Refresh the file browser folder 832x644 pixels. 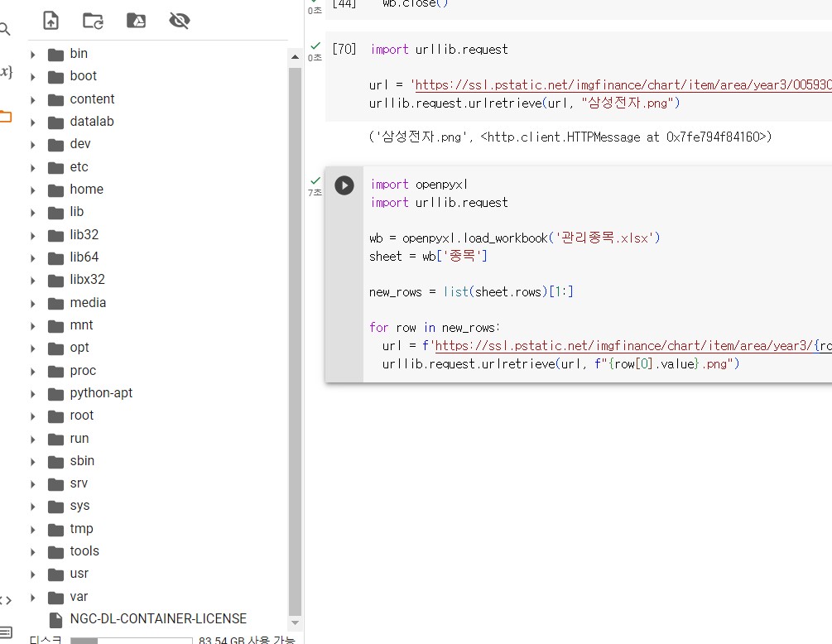coord(94,21)
